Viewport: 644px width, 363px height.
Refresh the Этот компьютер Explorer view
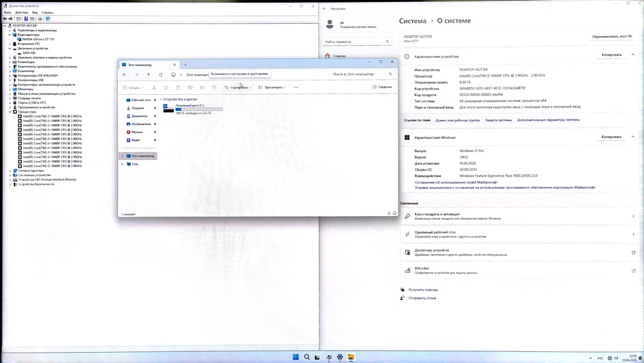(160, 75)
